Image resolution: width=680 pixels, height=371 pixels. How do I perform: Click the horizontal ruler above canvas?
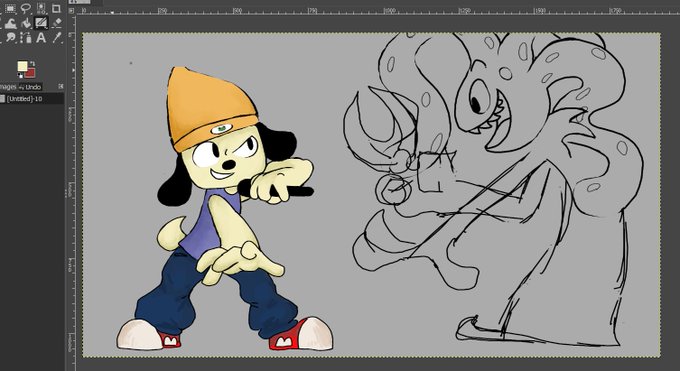[378, 10]
